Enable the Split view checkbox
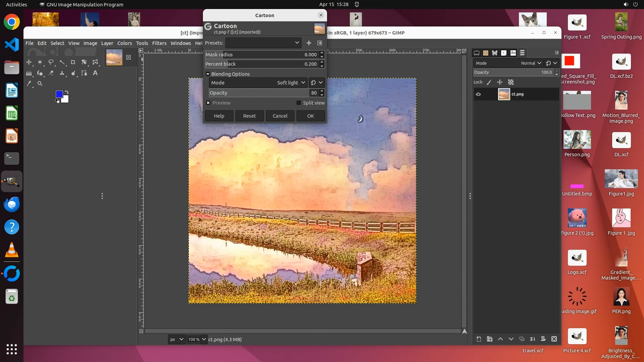644x362 pixels. pos(299,103)
